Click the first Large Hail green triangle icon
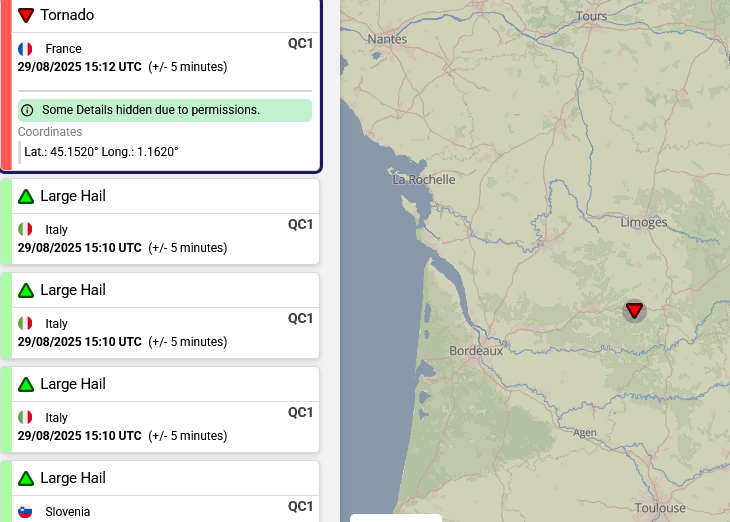 (26, 196)
